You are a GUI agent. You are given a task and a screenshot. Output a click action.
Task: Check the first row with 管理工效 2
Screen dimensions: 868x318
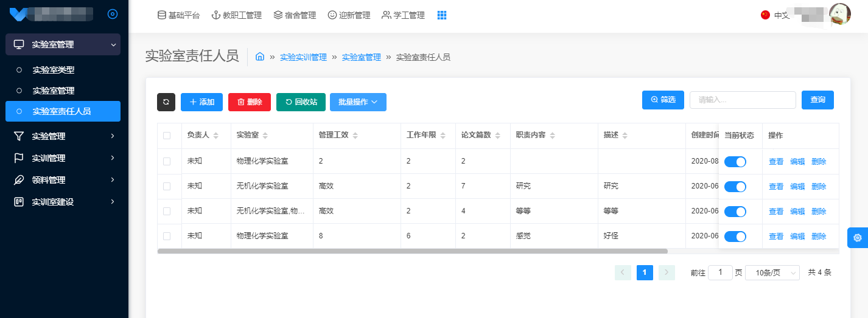click(x=167, y=161)
